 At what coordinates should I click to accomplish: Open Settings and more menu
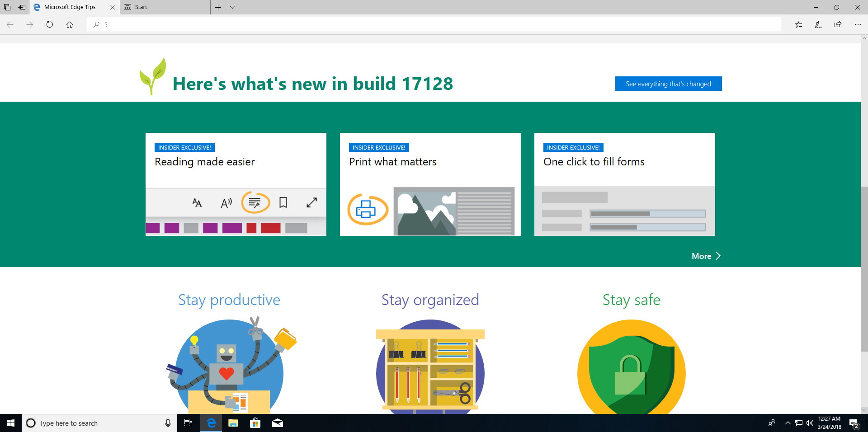(x=858, y=24)
